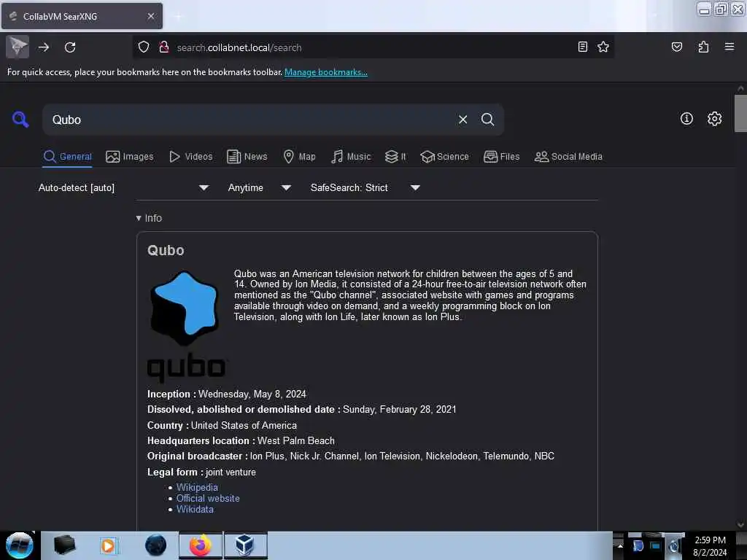Switch to the Videos tab
Screen dimensions: 747x560
[x=190, y=157]
